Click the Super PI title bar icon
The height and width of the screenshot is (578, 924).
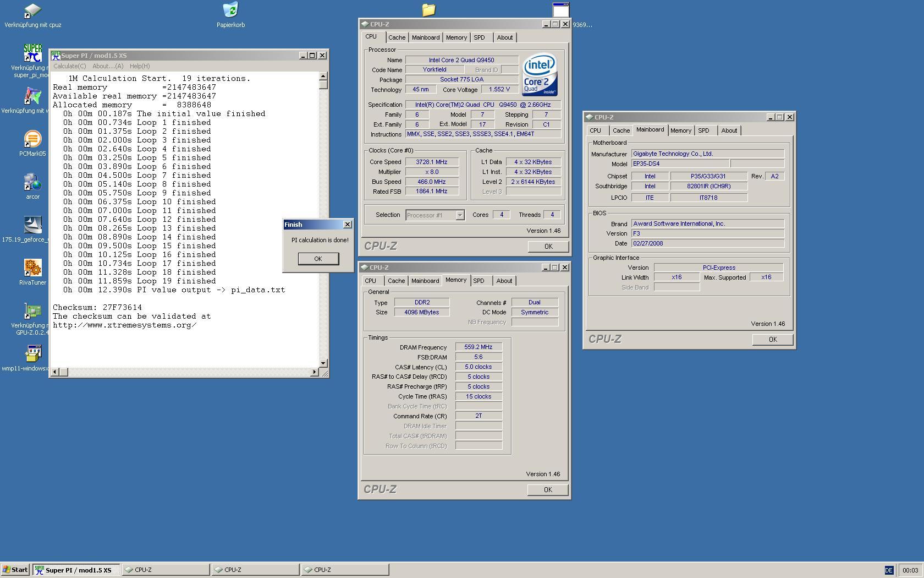pos(56,56)
